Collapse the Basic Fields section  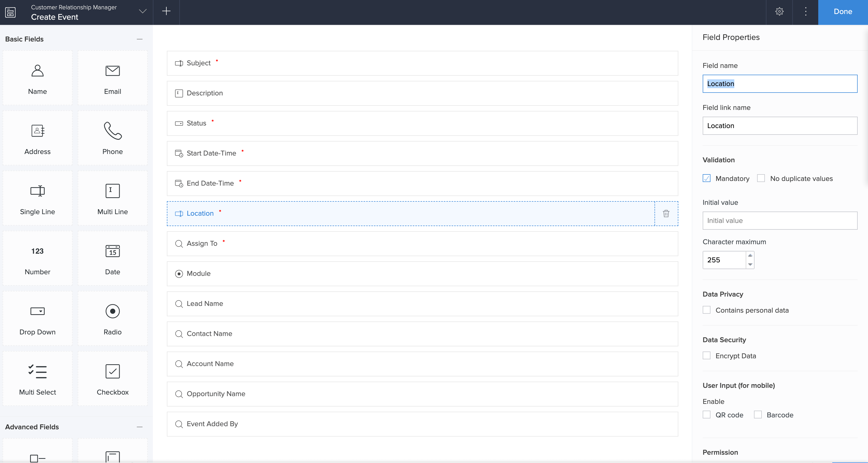pyautogui.click(x=139, y=39)
